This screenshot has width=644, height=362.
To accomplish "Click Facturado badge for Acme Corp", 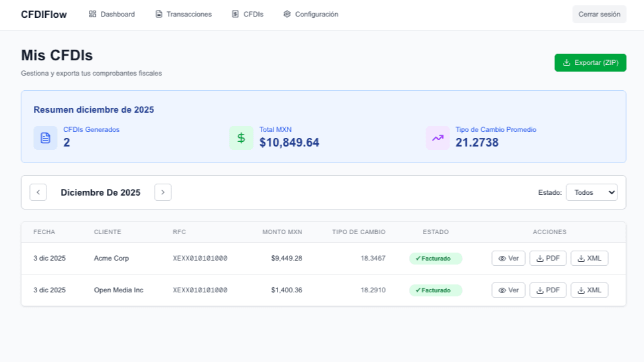I will coord(436,259).
